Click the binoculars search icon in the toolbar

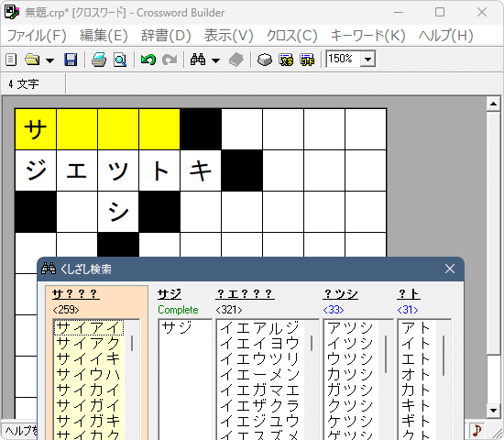(198, 60)
